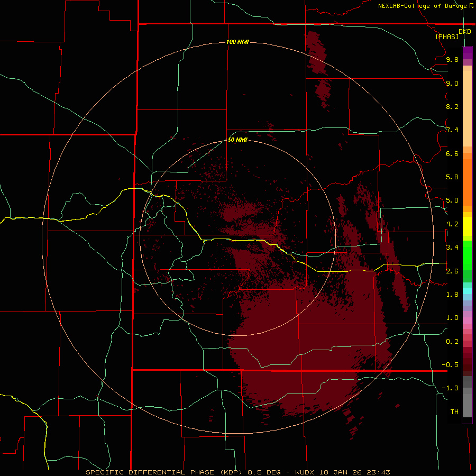
Task: Click the 0.2 legend value
Action: click(452, 342)
